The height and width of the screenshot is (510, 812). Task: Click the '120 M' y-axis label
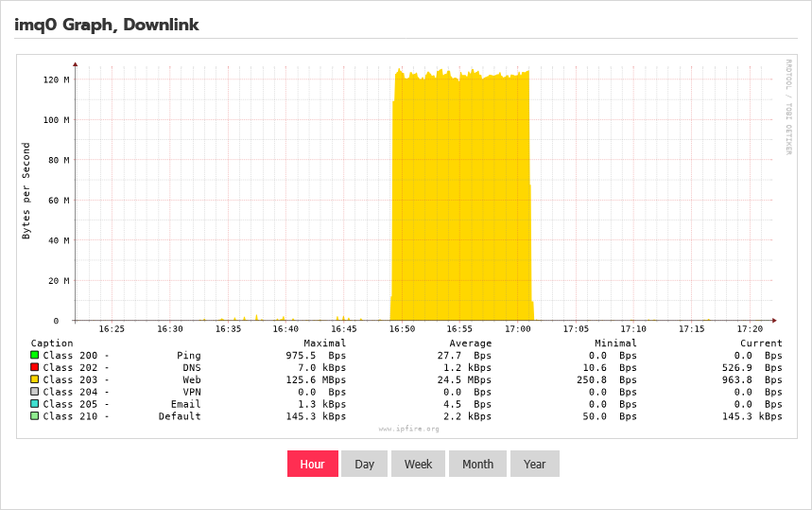[57, 79]
